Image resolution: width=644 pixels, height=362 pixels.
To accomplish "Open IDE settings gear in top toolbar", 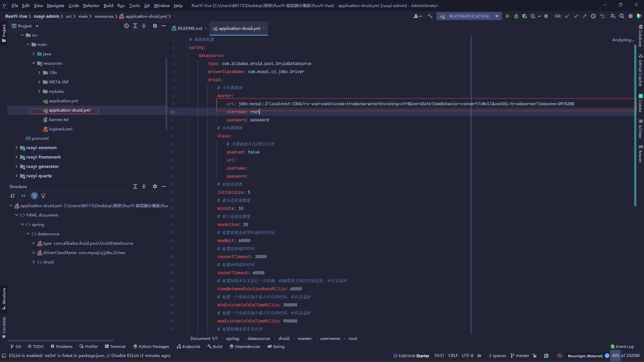I will (631, 16).
